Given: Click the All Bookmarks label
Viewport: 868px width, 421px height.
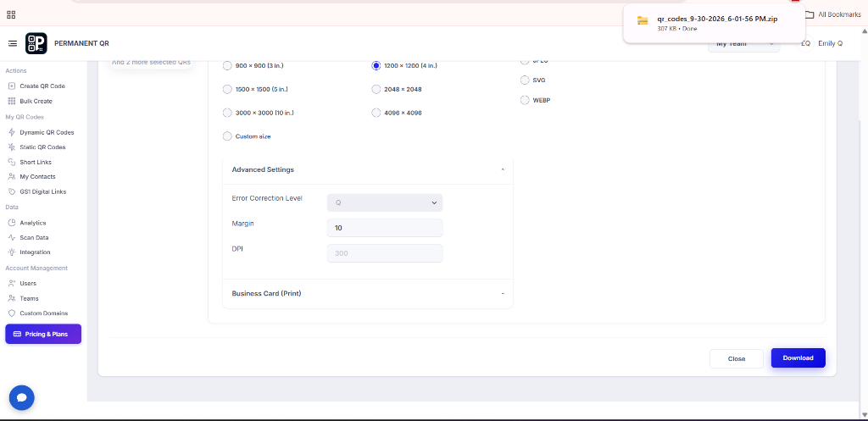Looking at the screenshot, I should pos(839,15).
